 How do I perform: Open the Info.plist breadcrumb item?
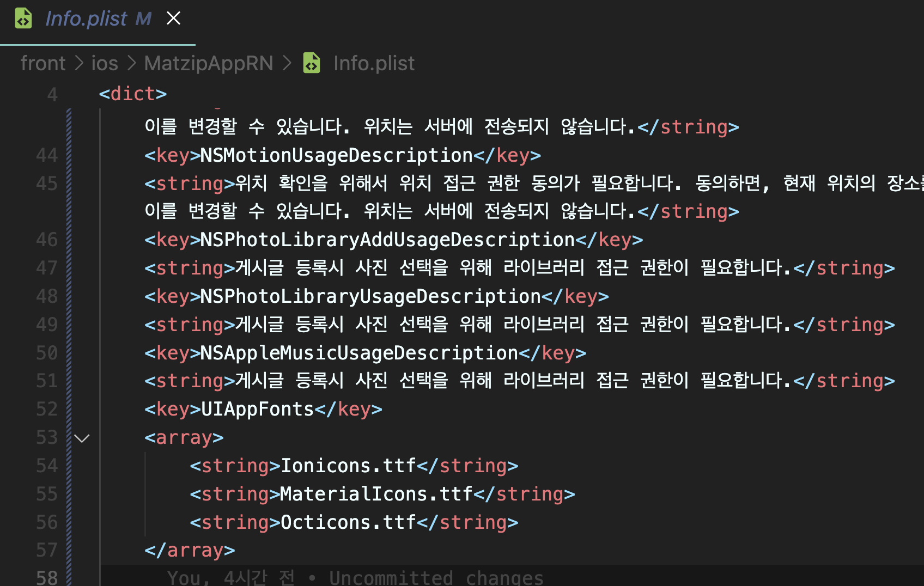pyautogui.click(x=374, y=63)
